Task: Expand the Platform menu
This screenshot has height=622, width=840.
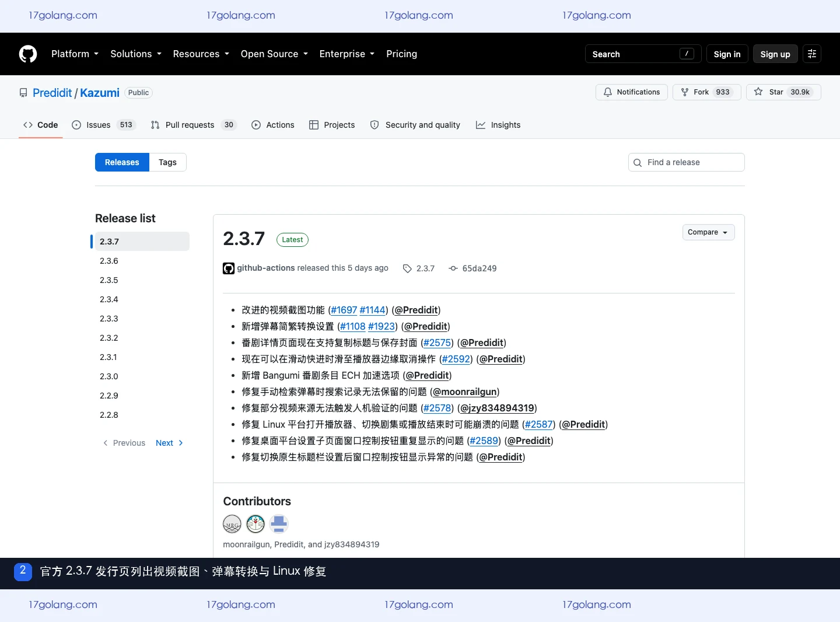Action: pyautogui.click(x=75, y=54)
